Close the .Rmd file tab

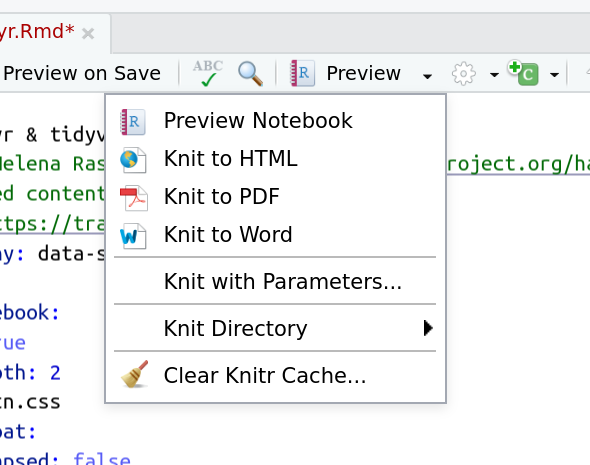click(x=88, y=34)
